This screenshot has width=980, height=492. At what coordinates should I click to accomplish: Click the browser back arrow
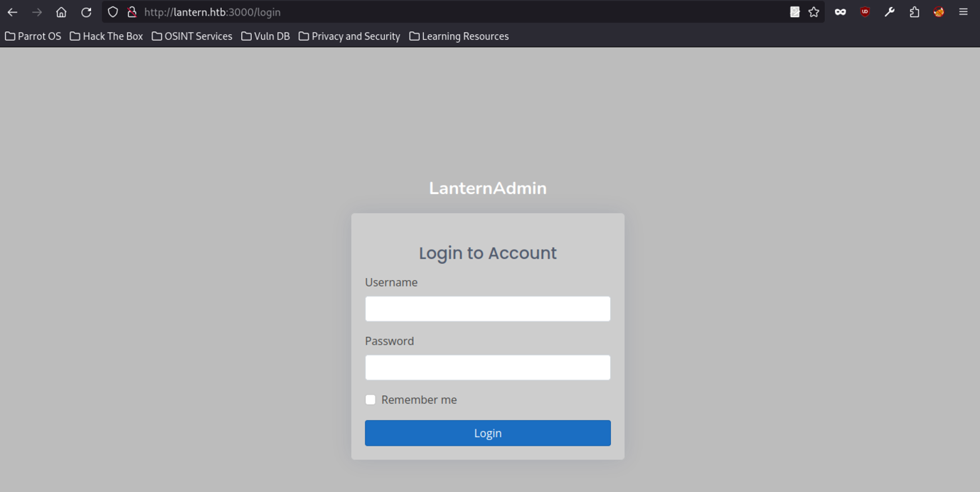(12, 12)
